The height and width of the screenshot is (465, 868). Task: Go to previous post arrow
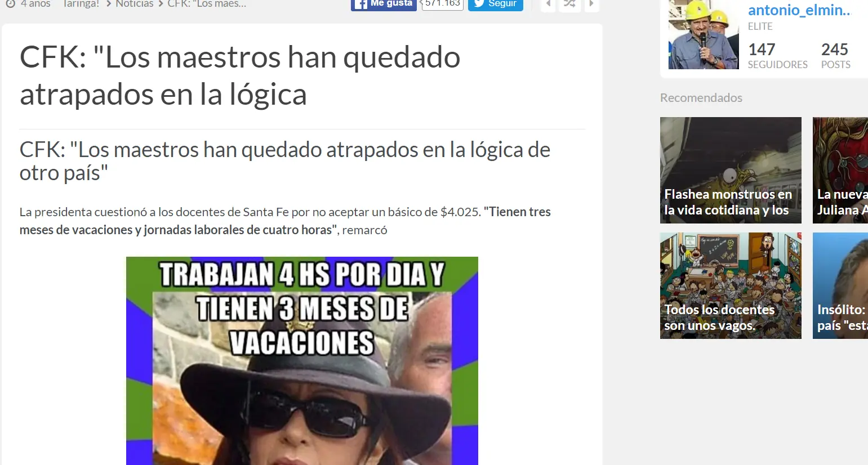tap(548, 5)
